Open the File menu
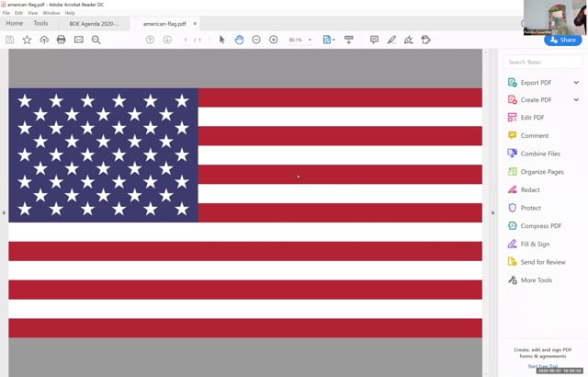Image resolution: width=588 pixels, height=377 pixels. click(6, 13)
